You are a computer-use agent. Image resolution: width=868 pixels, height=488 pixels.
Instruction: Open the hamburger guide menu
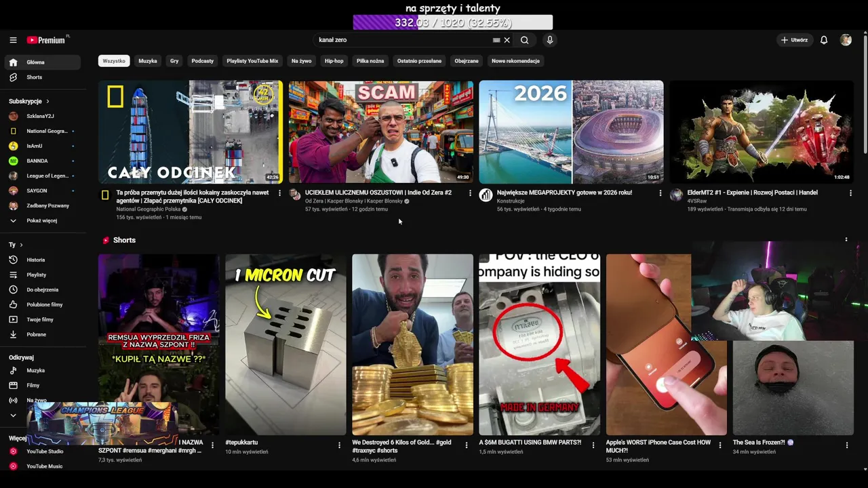(13, 40)
